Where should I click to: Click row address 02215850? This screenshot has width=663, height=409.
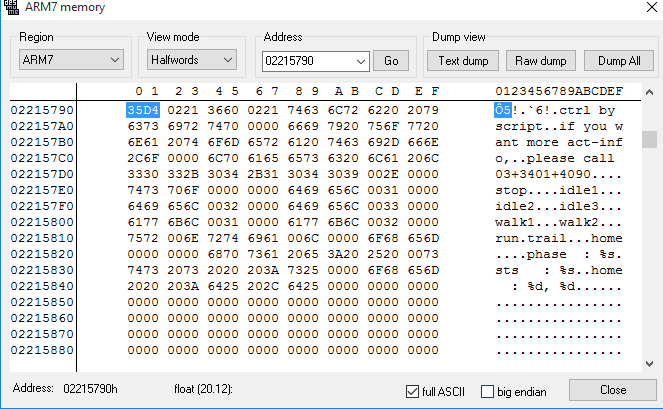[x=42, y=302]
